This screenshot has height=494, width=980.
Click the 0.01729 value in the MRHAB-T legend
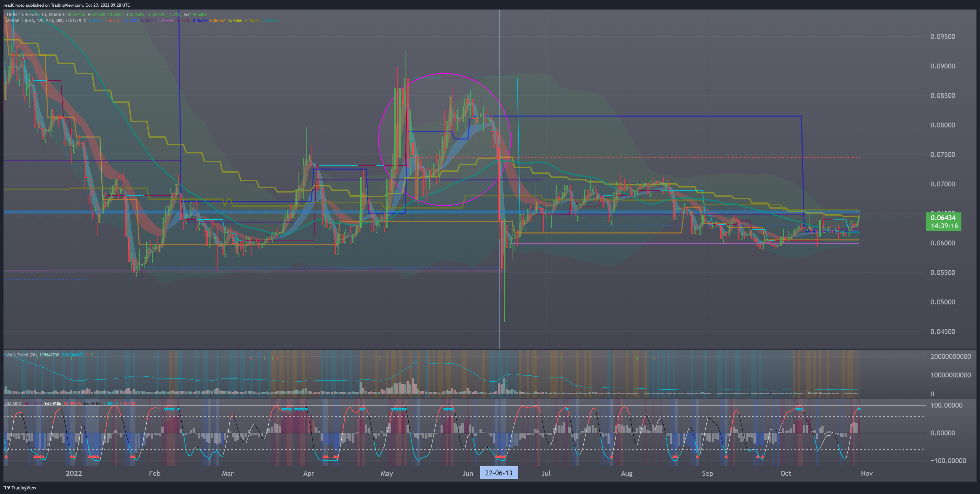pos(73,21)
